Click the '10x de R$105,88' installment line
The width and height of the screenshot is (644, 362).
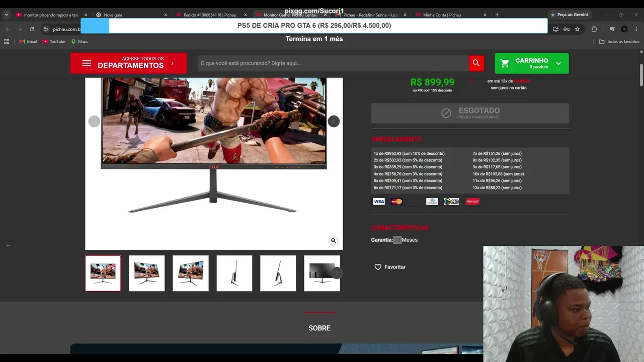click(x=498, y=174)
